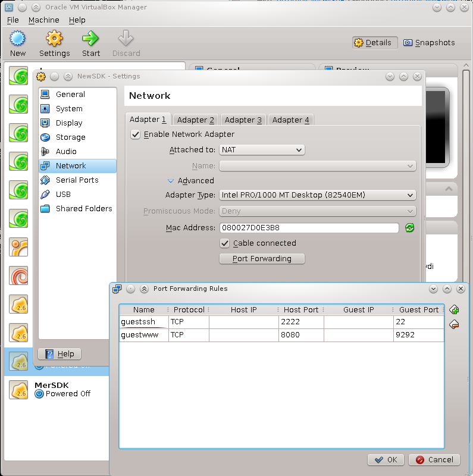Select System in settings sidebar
This screenshot has width=473, height=476.
tap(78, 109)
